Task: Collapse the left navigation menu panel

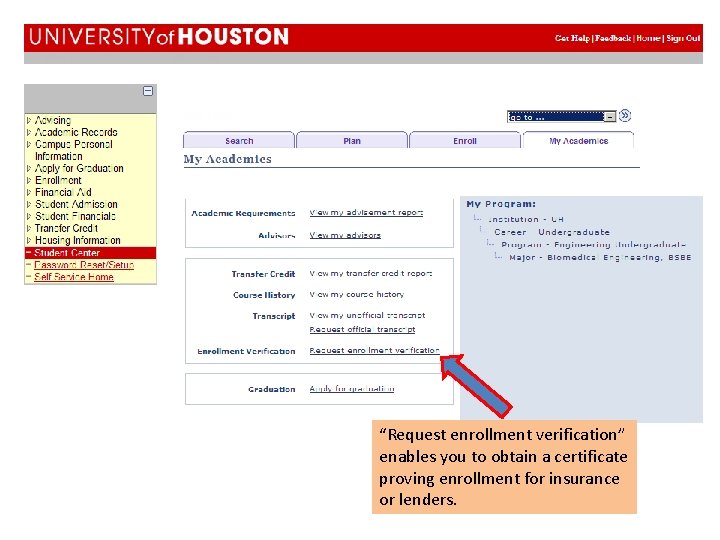Action: pyautogui.click(x=148, y=91)
